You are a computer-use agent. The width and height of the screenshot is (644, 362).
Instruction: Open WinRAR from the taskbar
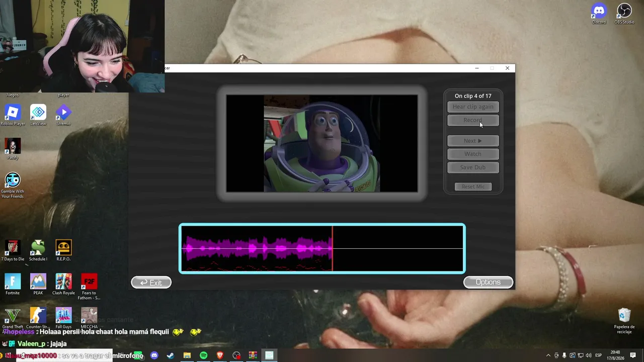pyautogui.click(x=253, y=355)
